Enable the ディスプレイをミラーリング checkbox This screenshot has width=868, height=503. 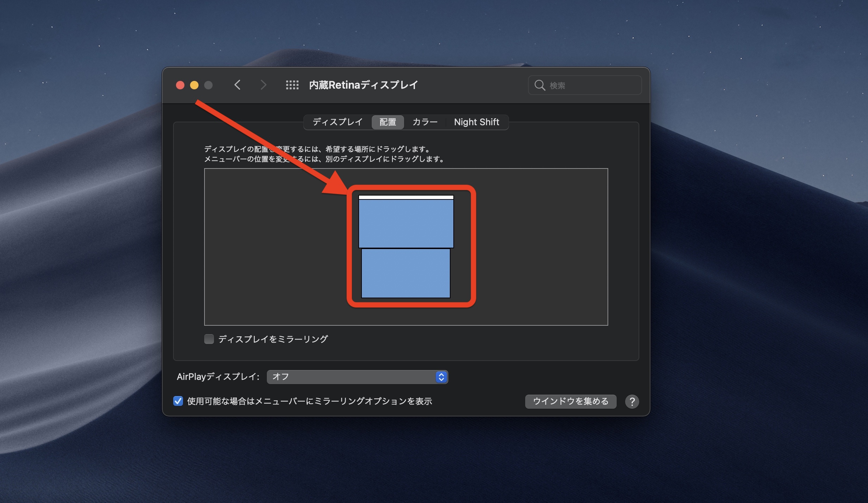coord(209,339)
